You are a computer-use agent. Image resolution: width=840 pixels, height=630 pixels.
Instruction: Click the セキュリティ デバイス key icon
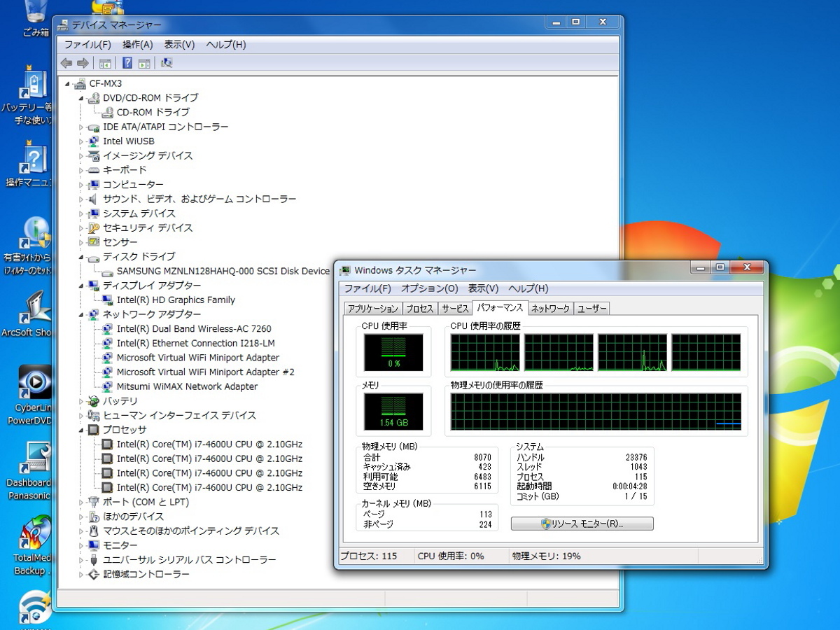point(94,228)
